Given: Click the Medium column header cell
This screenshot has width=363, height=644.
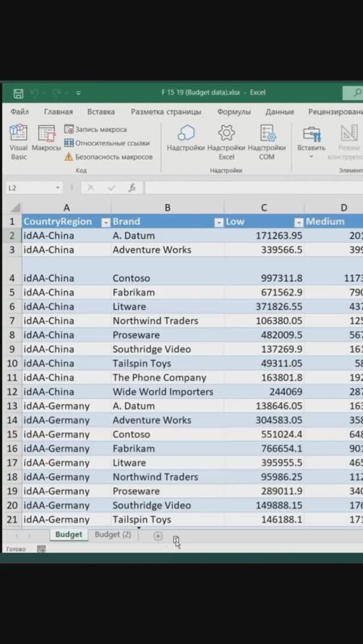Looking at the screenshot, I should 334,222.
